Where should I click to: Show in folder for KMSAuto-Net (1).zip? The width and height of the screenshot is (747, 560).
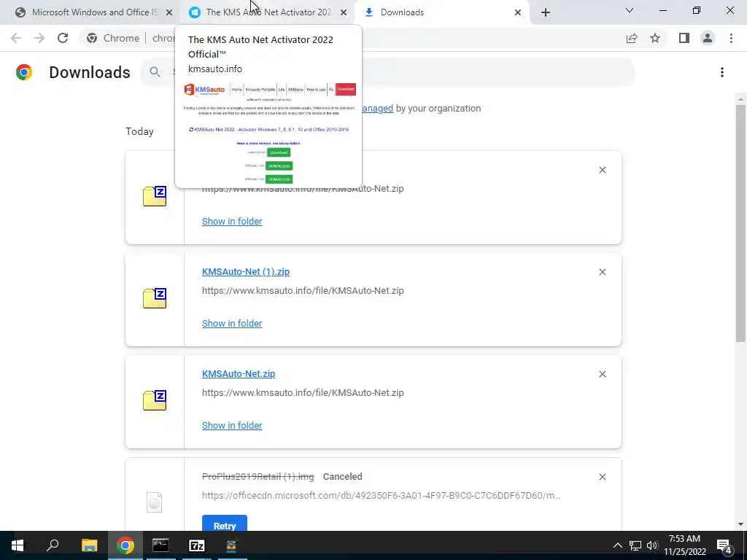(231, 323)
